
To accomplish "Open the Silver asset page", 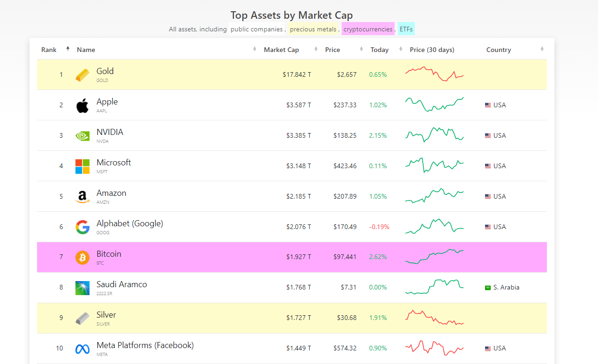I will pos(106,315).
